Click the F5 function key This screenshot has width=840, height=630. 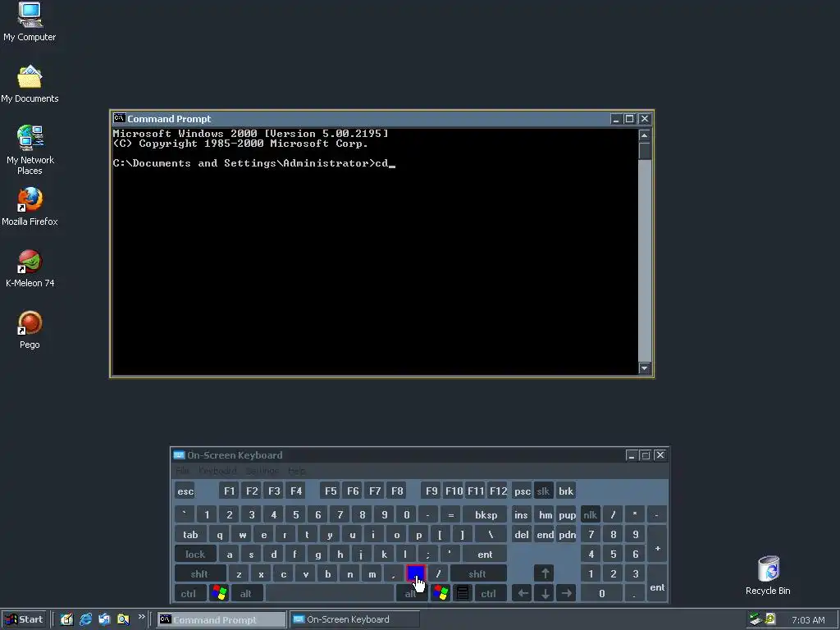[x=331, y=491]
